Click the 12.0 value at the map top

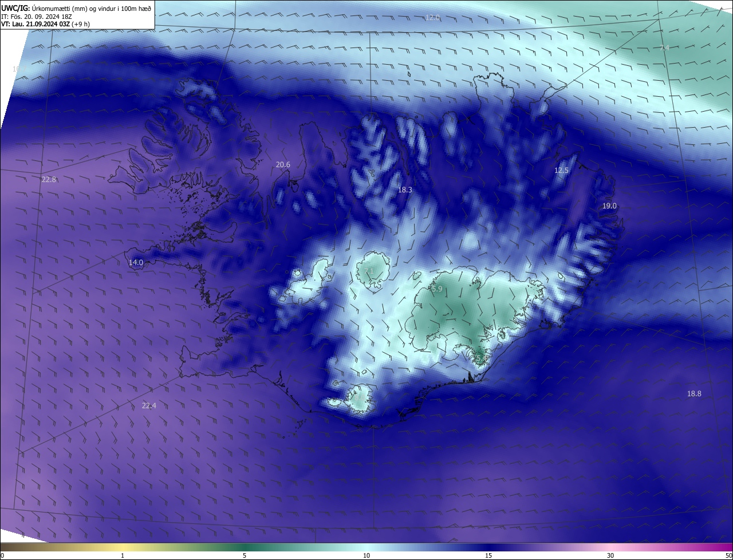pos(432,18)
